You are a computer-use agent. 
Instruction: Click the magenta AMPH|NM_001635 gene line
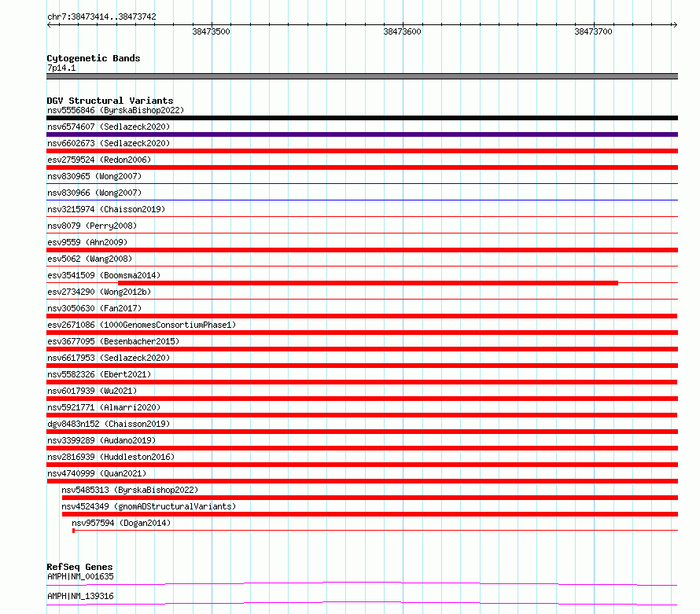362,583
